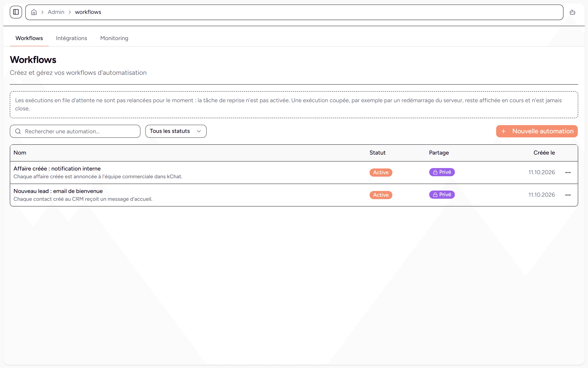The width and height of the screenshot is (588, 368).
Task: Click the Nom column header
Action: coord(20,153)
